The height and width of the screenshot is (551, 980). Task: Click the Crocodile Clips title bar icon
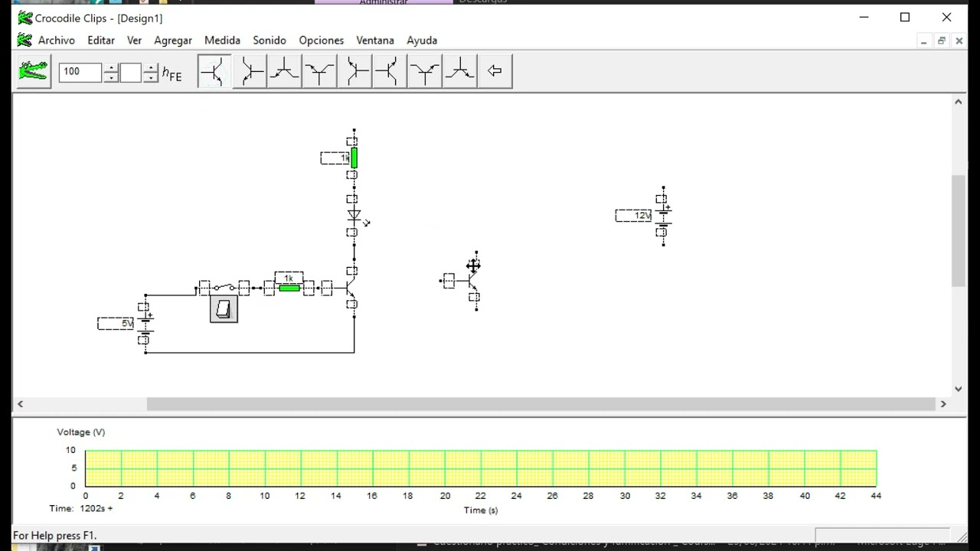tap(25, 18)
